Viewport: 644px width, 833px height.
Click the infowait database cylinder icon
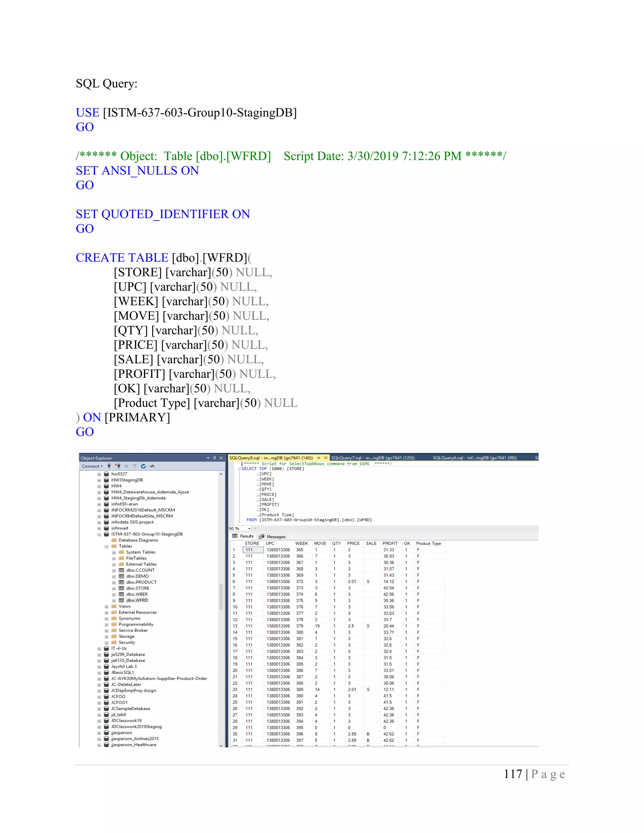click(107, 528)
